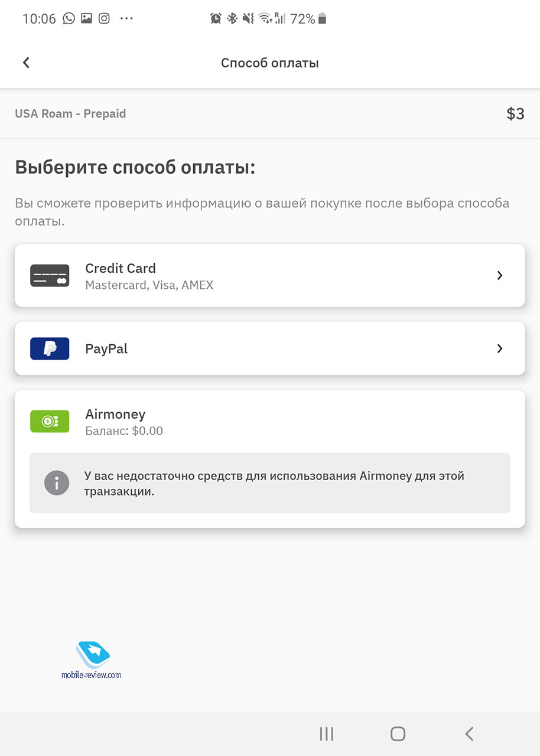Tap the back arrow in the header
Screen dimensions: 540x756
click(x=26, y=63)
